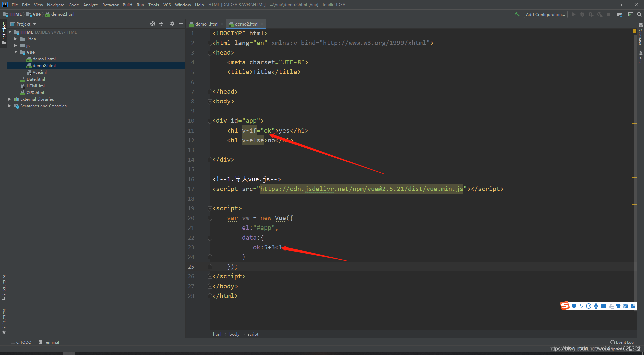Click the Run play icon in the toolbar
Image resolution: width=644 pixels, height=355 pixels.
[574, 14]
